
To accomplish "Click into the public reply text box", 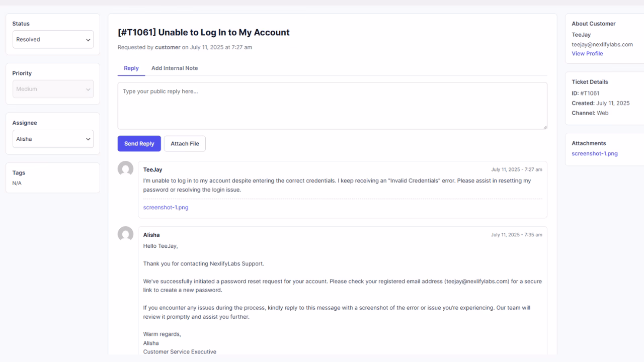I will (332, 106).
